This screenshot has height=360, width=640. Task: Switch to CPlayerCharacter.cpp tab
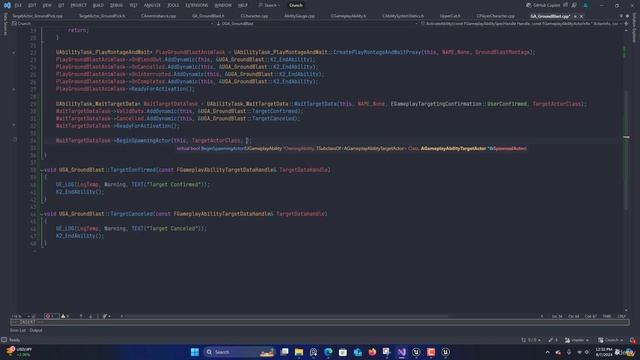coord(496,16)
